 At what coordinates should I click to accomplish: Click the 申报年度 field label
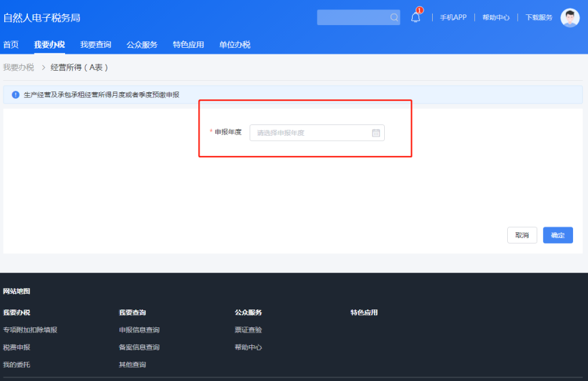[228, 132]
